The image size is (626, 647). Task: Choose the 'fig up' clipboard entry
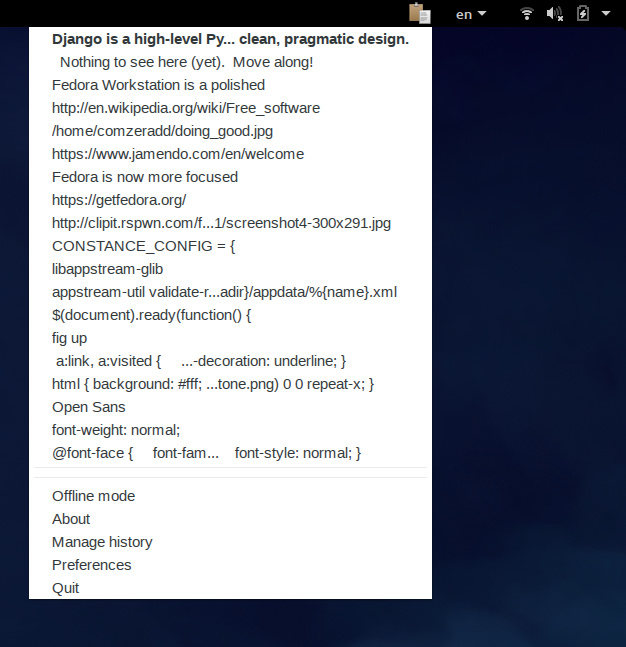coord(230,338)
